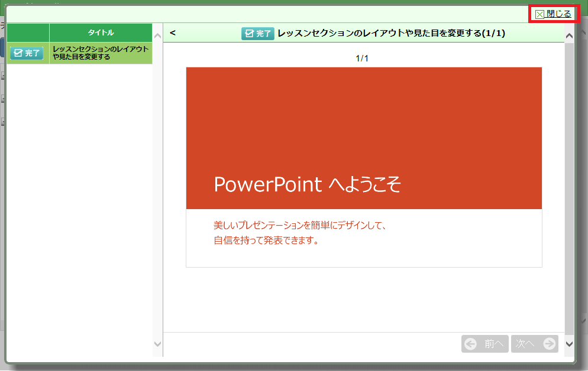Click the content pane scroll down arrow
Viewport: 588px width, 371px height.
[x=569, y=344]
